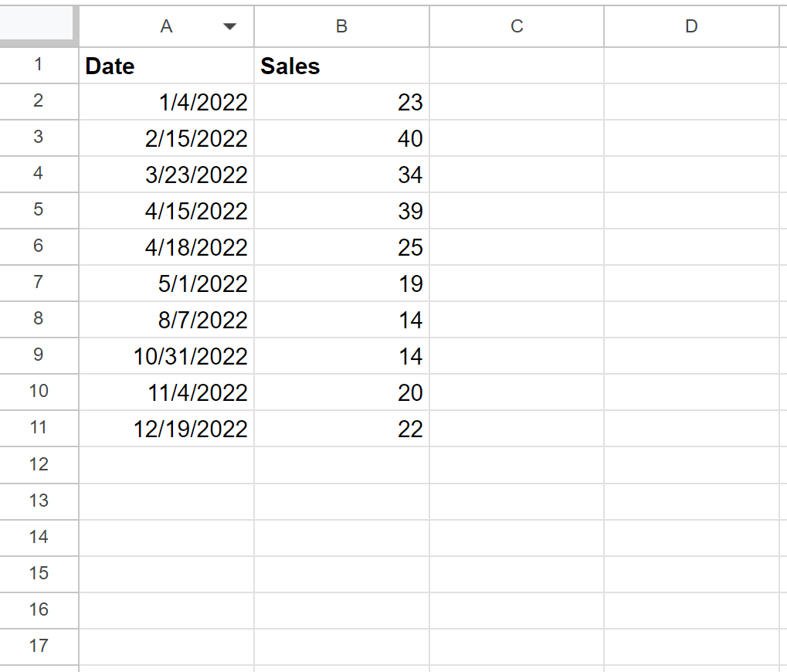Click the select-all corner box
787x672 pixels.
tap(36, 23)
